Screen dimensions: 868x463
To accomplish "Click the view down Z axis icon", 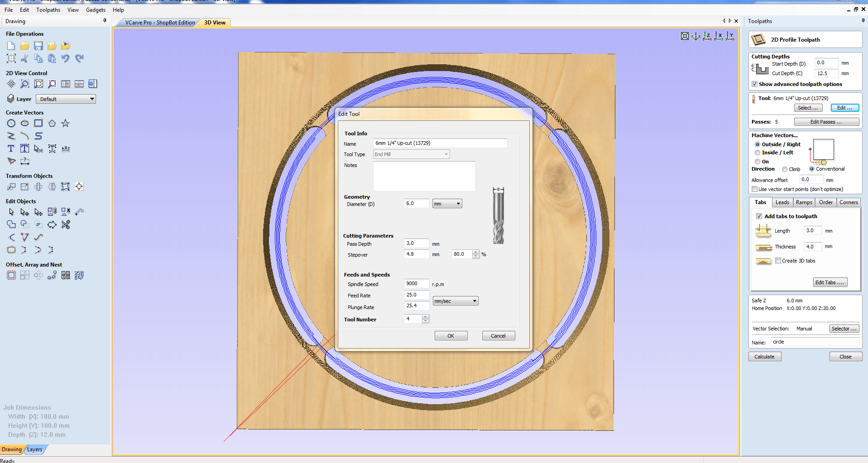I will [x=707, y=36].
